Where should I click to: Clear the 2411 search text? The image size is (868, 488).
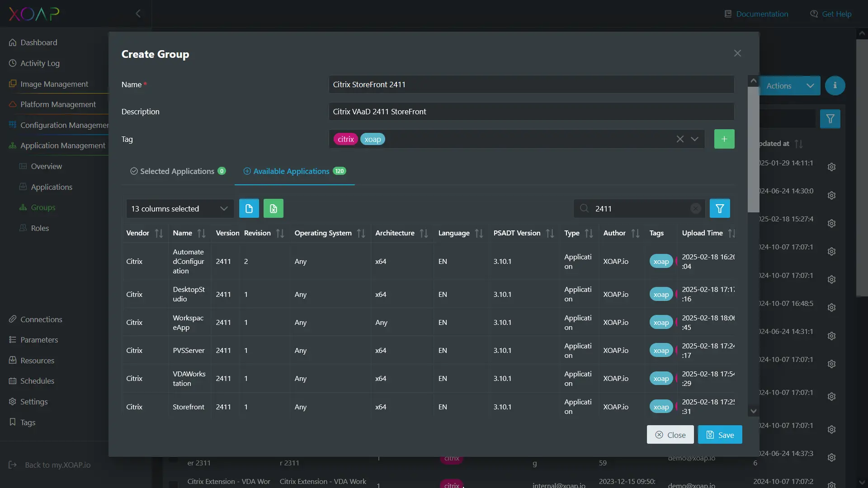(x=695, y=208)
